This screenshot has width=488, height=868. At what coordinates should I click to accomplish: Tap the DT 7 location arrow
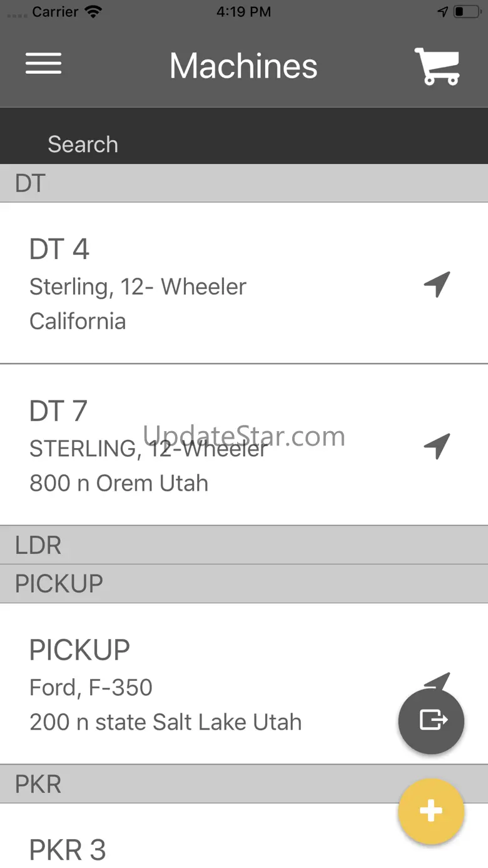tap(437, 446)
